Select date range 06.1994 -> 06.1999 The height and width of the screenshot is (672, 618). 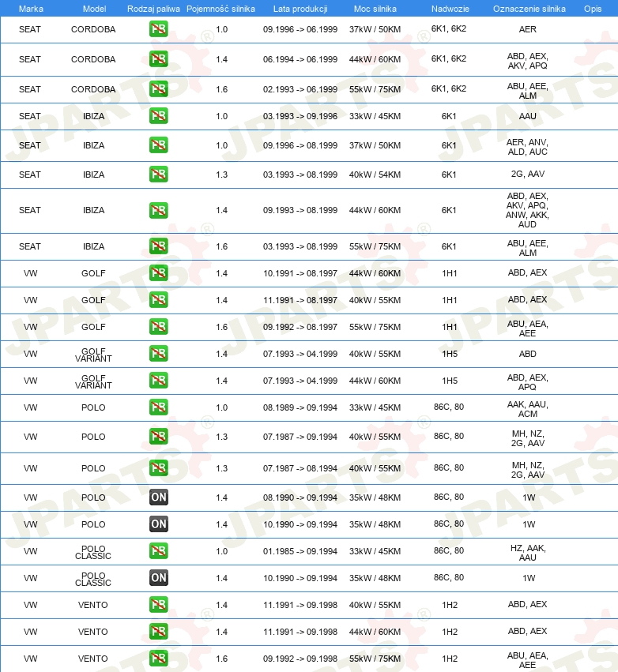[300, 59]
